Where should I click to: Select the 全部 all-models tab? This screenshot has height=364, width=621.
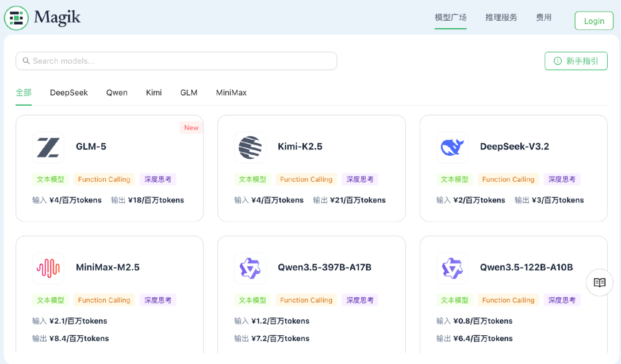pos(24,93)
